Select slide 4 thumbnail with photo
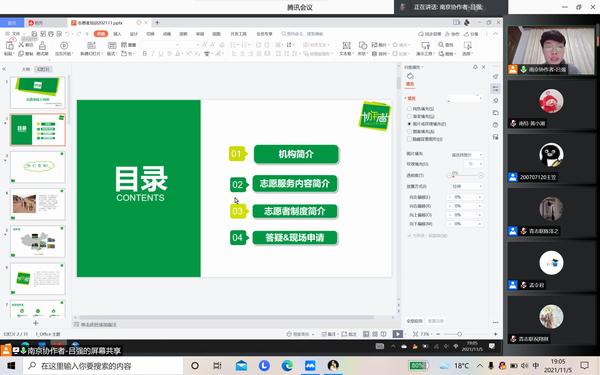600x375 pixels. pos(38,204)
